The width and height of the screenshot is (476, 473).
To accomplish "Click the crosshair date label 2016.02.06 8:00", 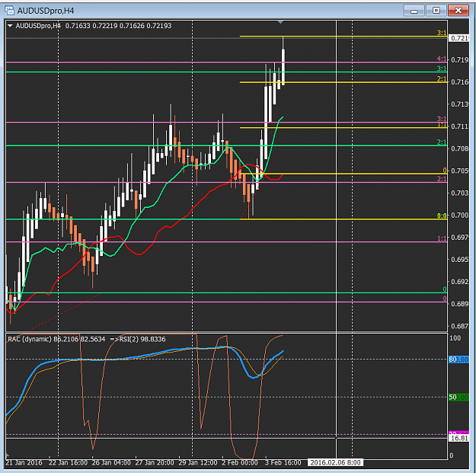I will [x=335, y=462].
